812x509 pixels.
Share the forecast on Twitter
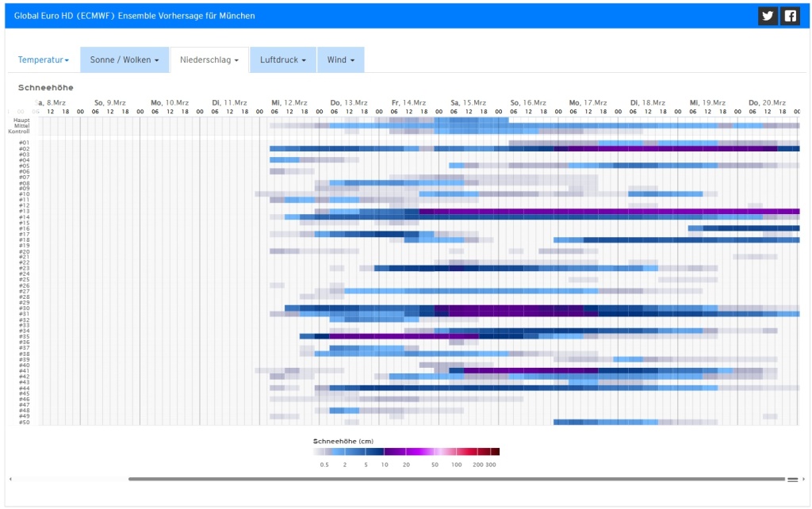(x=768, y=16)
